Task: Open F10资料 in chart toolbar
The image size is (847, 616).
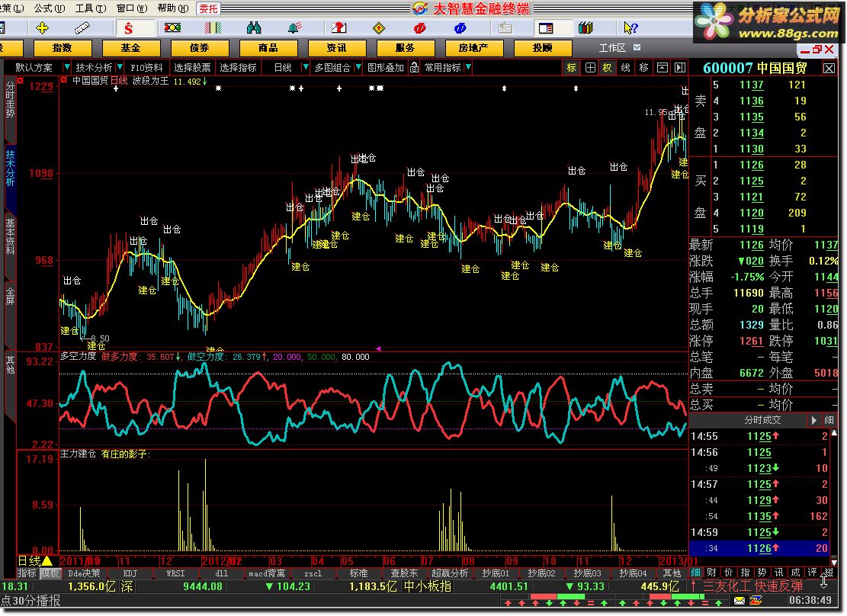Action: coord(146,68)
